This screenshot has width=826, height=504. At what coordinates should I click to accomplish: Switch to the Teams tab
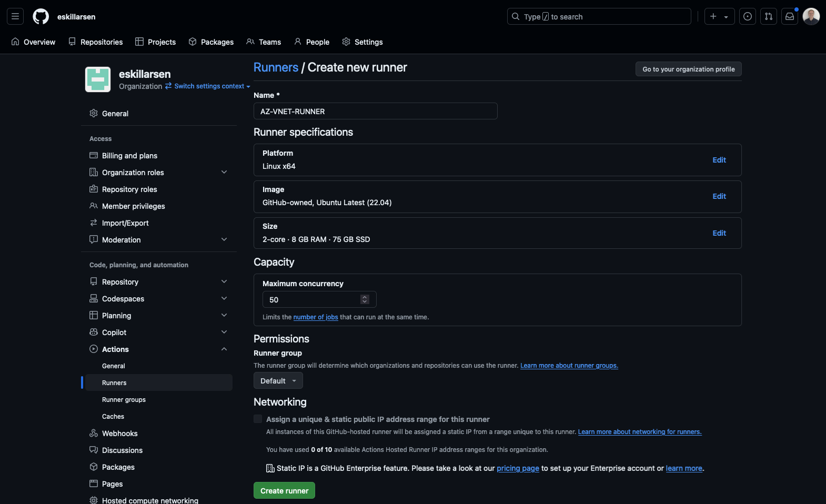(x=264, y=42)
